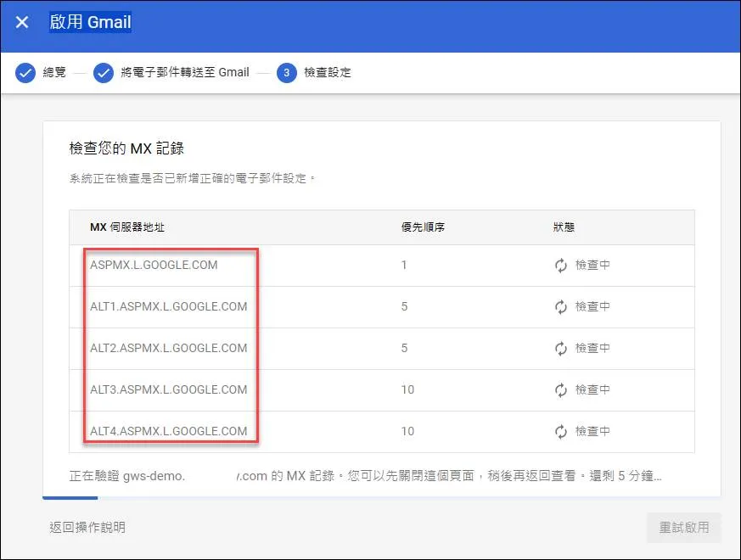The height and width of the screenshot is (560, 741).
Task: Click priority value 1 for ASPMX.L.GOOGLE.COM
Action: [x=404, y=265]
